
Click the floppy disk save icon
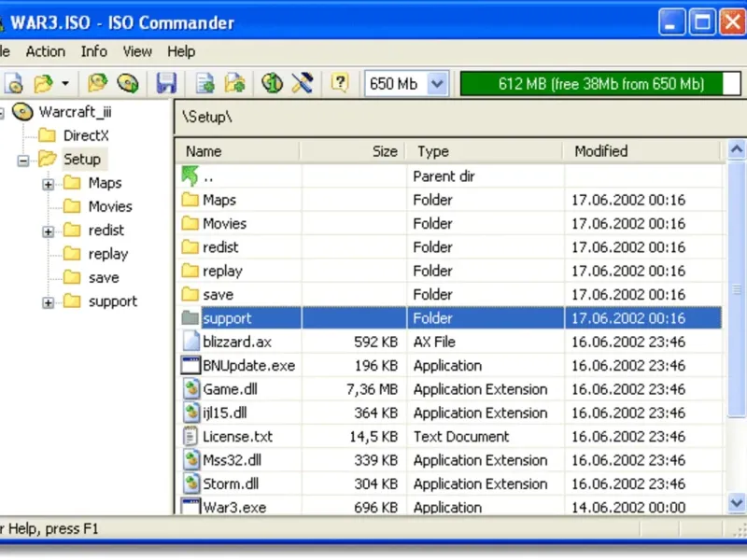tap(166, 83)
